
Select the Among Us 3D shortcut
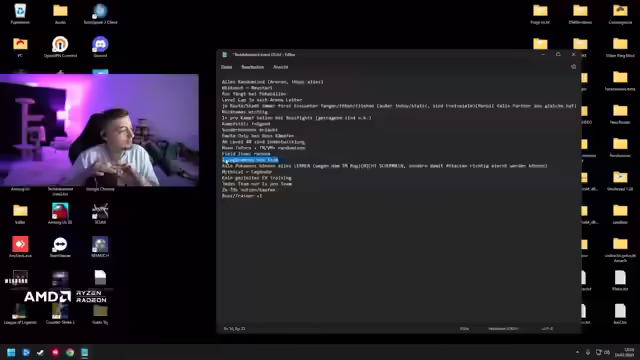point(60,214)
